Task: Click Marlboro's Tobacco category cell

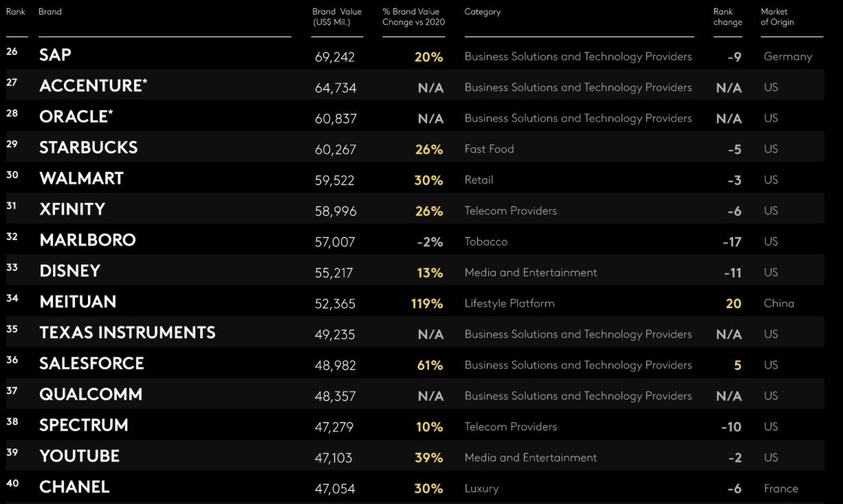Action: coord(485,241)
